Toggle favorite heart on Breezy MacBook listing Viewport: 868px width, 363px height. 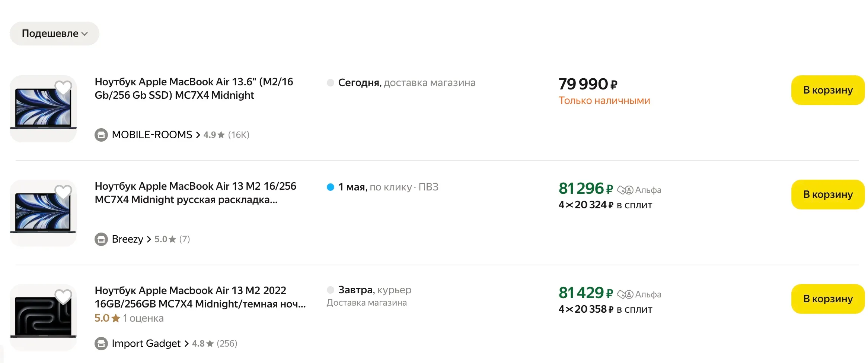[63, 192]
